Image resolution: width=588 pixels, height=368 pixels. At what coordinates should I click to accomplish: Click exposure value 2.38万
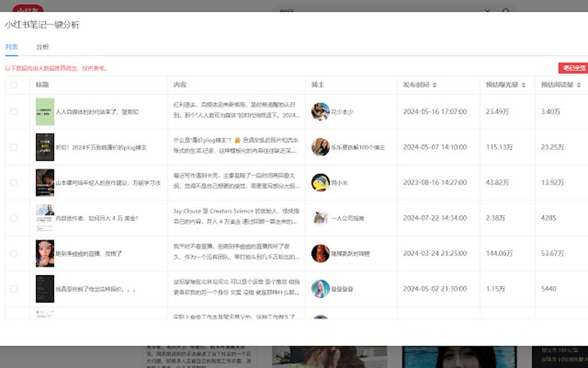[495, 218]
